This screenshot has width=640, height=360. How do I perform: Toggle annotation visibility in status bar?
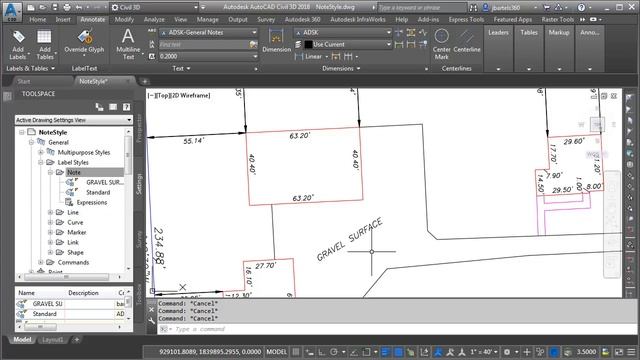point(438,352)
